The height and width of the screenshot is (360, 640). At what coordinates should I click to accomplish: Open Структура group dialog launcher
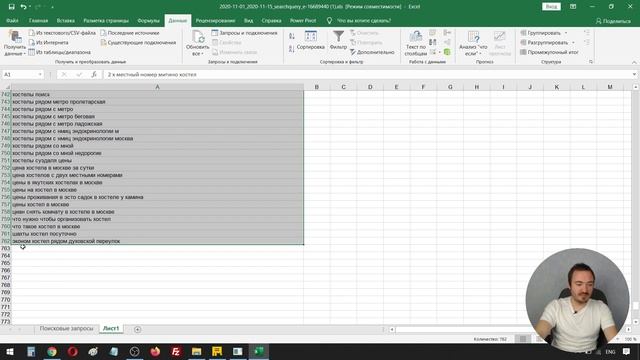click(x=591, y=62)
